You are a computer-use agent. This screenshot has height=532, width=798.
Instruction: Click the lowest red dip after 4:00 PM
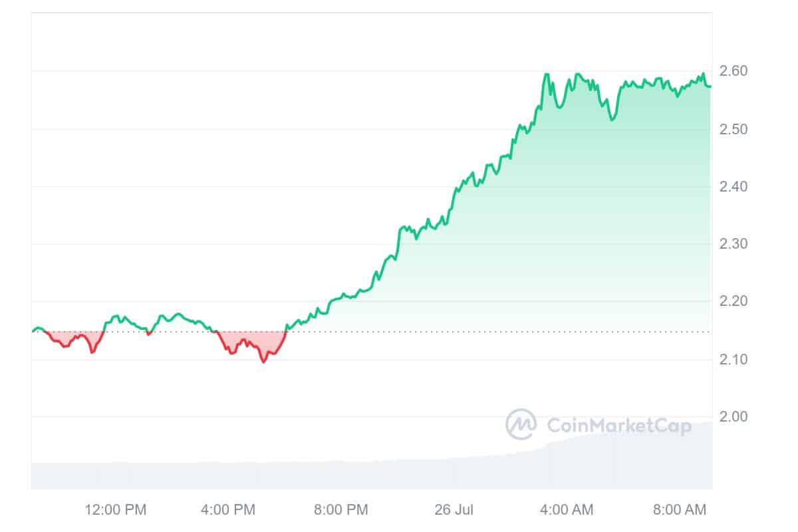(x=263, y=361)
